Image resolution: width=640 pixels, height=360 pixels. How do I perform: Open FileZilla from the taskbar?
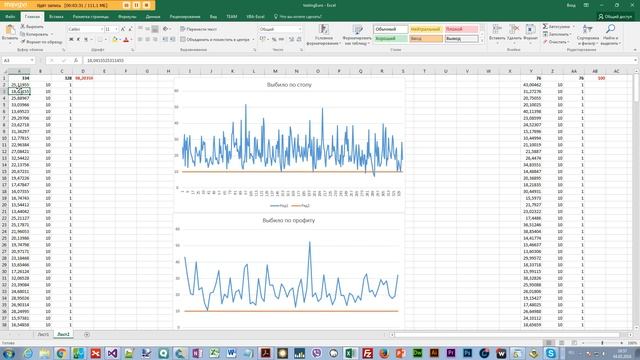368,353
